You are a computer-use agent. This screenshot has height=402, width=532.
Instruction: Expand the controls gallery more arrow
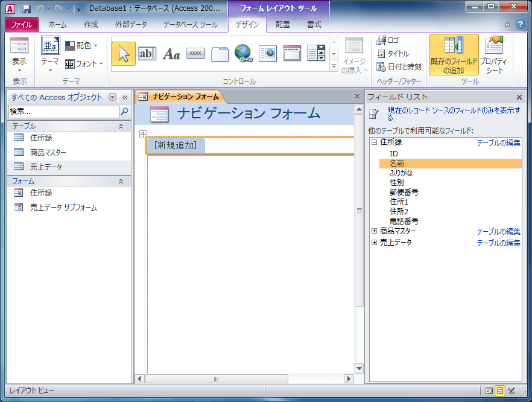[334, 66]
